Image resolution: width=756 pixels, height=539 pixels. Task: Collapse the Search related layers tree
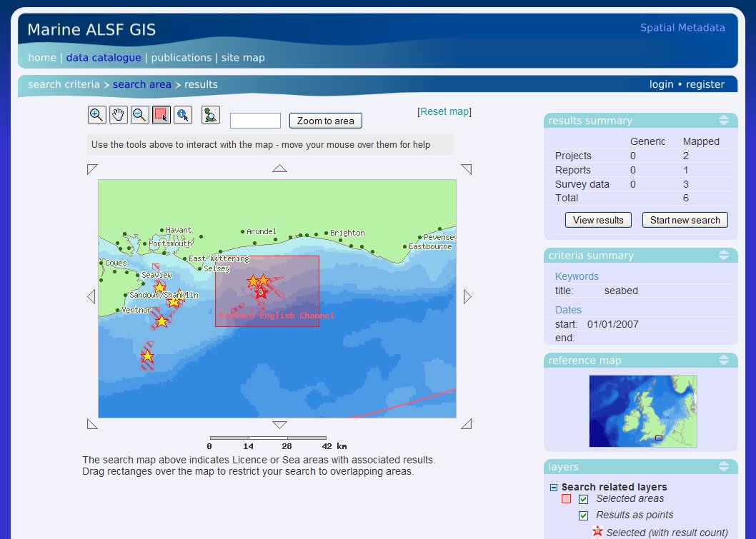click(x=554, y=488)
